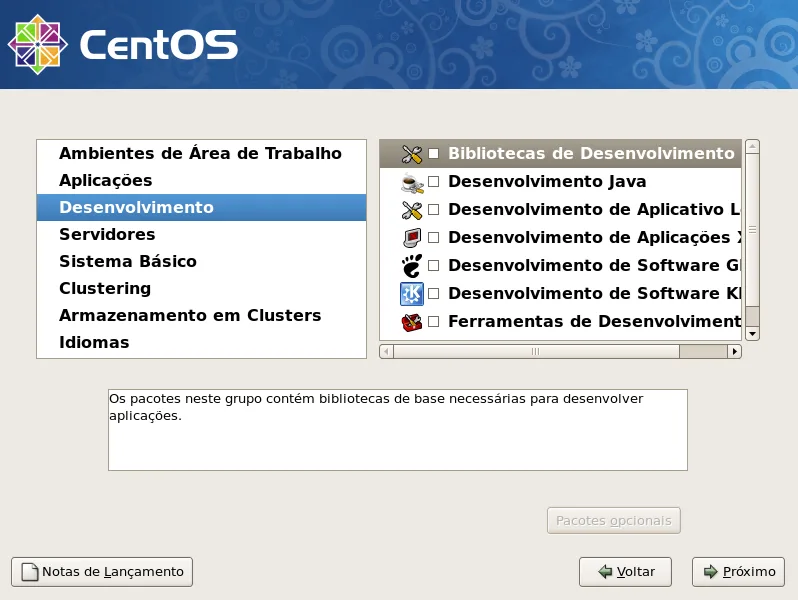Go back with the Voltar button
The width and height of the screenshot is (798, 600).
click(625, 572)
